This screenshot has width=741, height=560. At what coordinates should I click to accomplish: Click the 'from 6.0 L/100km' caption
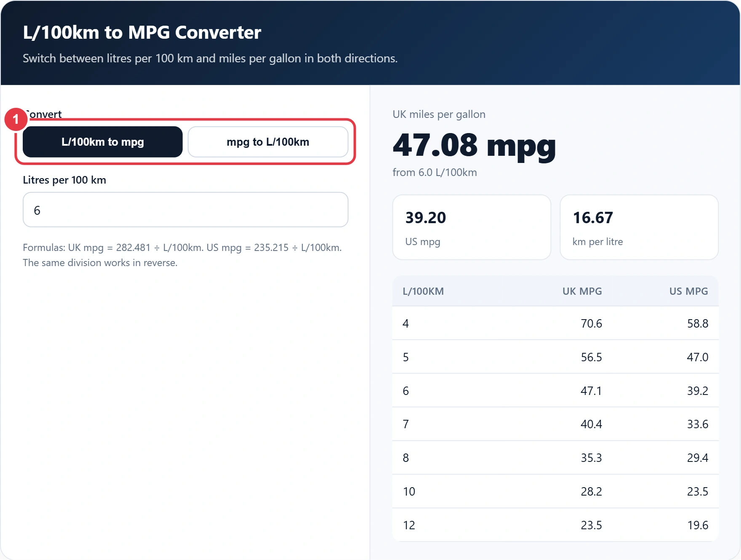[x=434, y=173]
